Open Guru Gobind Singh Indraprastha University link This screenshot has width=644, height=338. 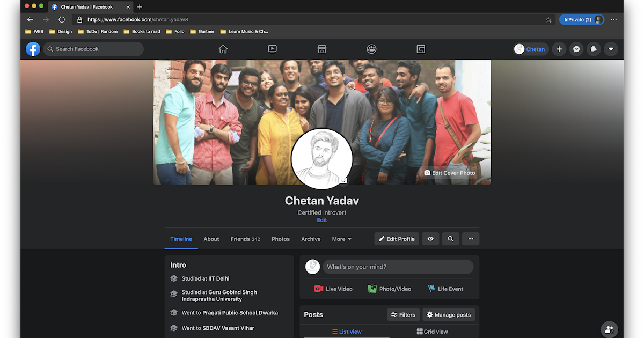[219, 296]
